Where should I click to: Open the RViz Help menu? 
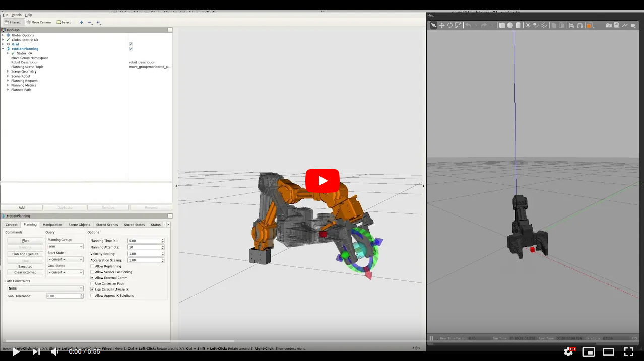[x=28, y=15]
